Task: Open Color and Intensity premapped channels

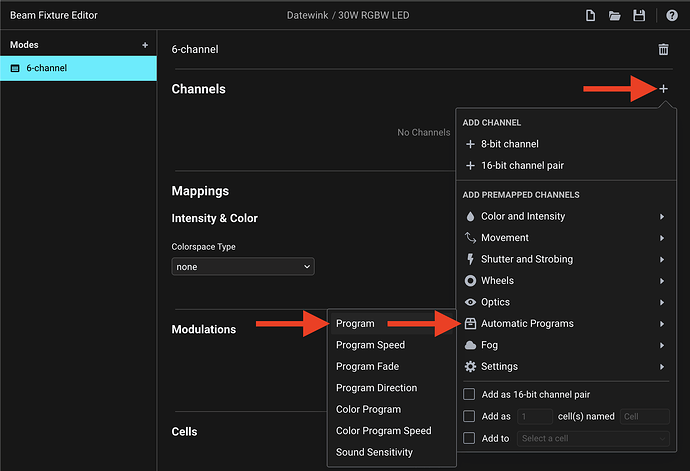Action: tap(566, 216)
